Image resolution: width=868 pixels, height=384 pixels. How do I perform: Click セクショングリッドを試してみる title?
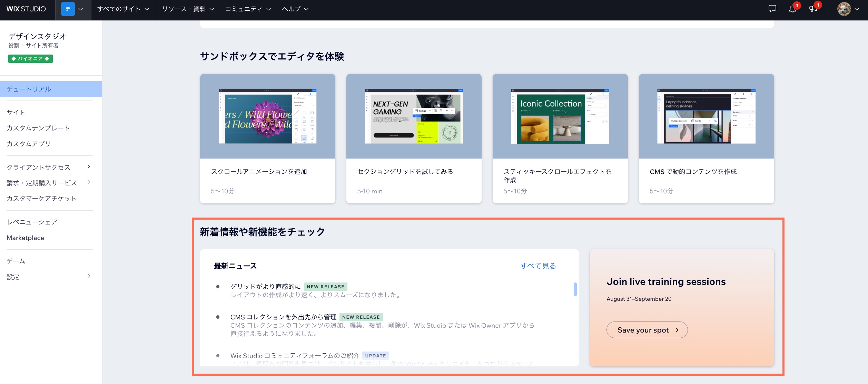tap(405, 172)
